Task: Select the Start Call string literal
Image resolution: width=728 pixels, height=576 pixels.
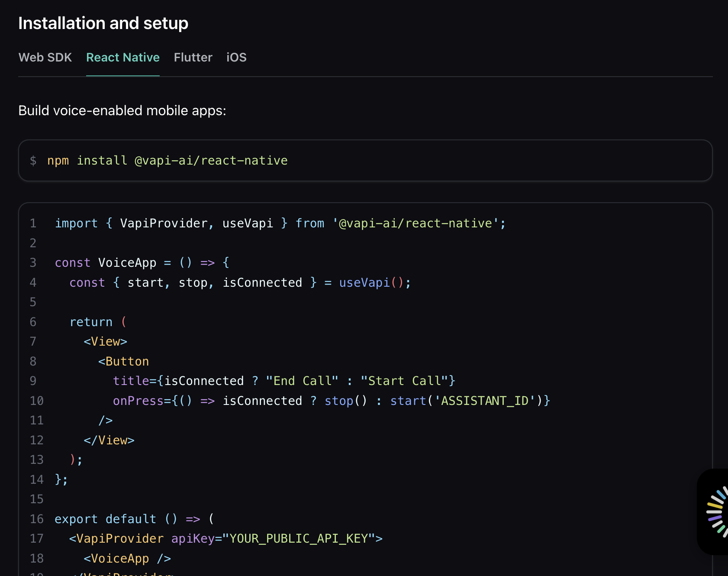Action: tap(405, 381)
